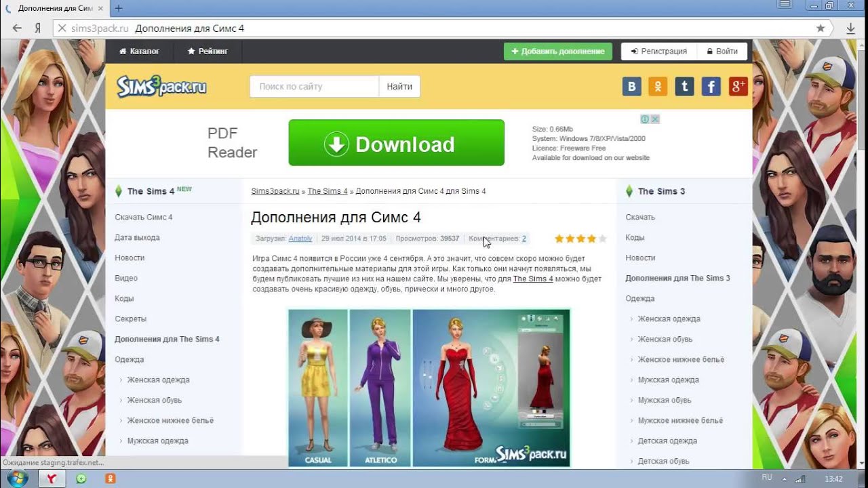The image size is (868, 488).
Task: Click RU language indicator in tray
Action: 767,477
